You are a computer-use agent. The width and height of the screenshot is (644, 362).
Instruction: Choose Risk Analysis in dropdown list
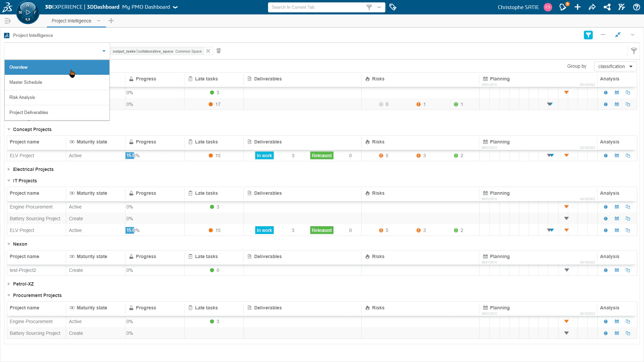click(x=22, y=97)
